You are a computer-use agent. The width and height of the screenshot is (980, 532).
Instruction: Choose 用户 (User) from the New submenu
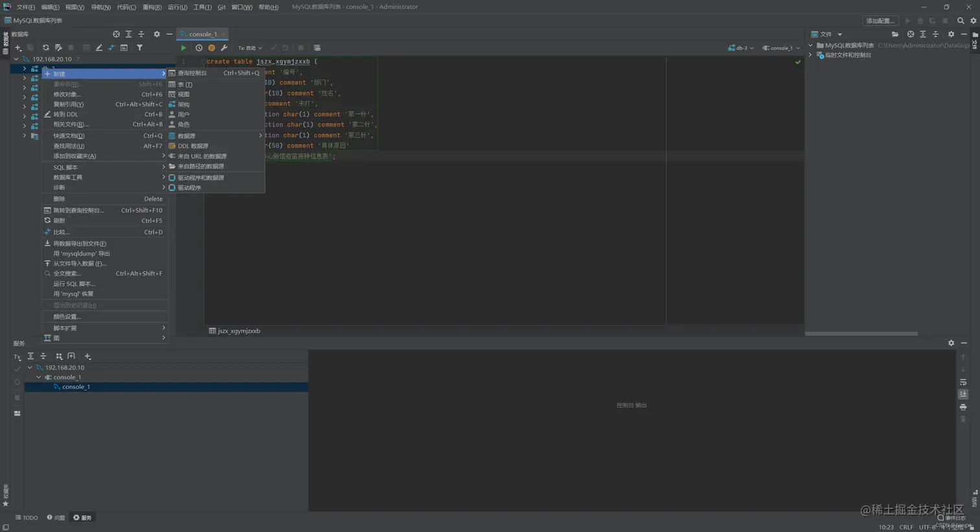click(216, 114)
